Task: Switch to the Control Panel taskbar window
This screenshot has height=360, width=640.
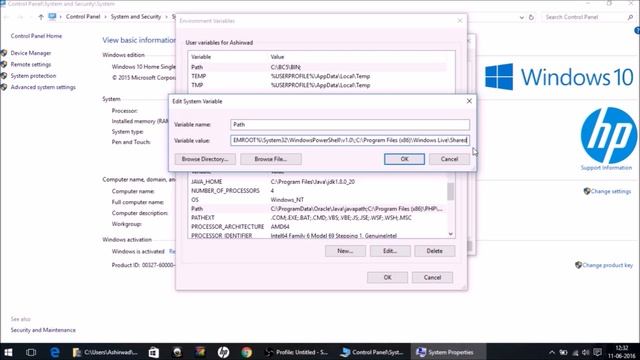Action: click(372, 352)
